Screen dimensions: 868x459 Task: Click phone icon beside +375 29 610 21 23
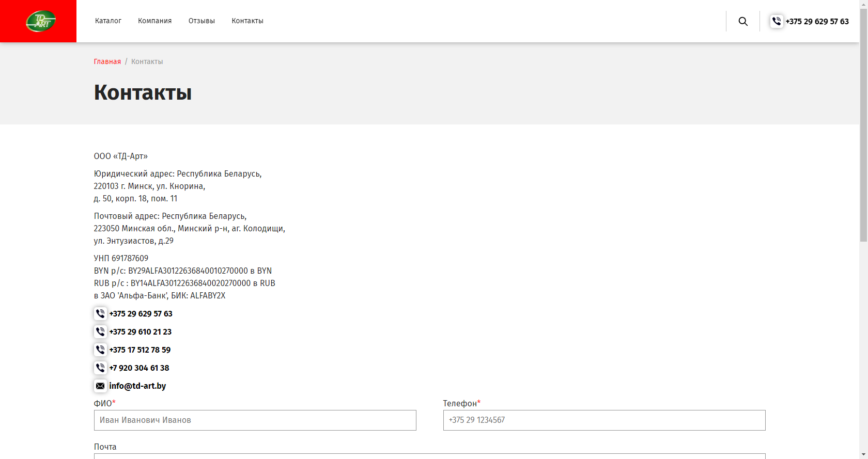[100, 331]
